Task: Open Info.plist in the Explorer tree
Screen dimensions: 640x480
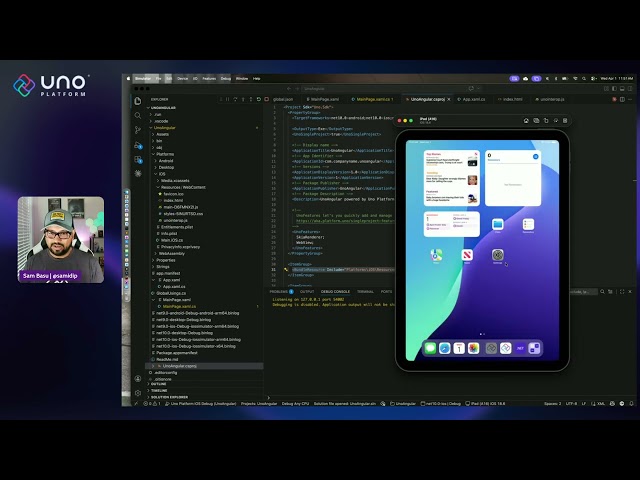Action: [x=169, y=233]
